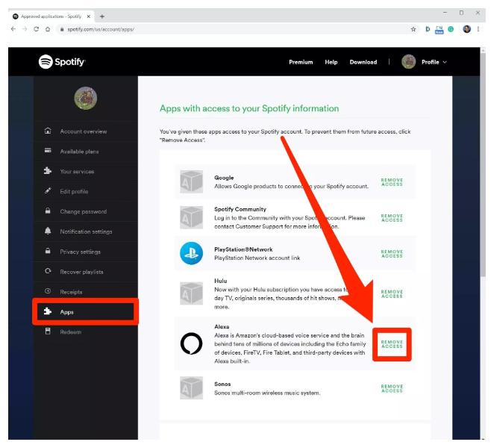Select Change password in the sidebar

[x=84, y=211]
